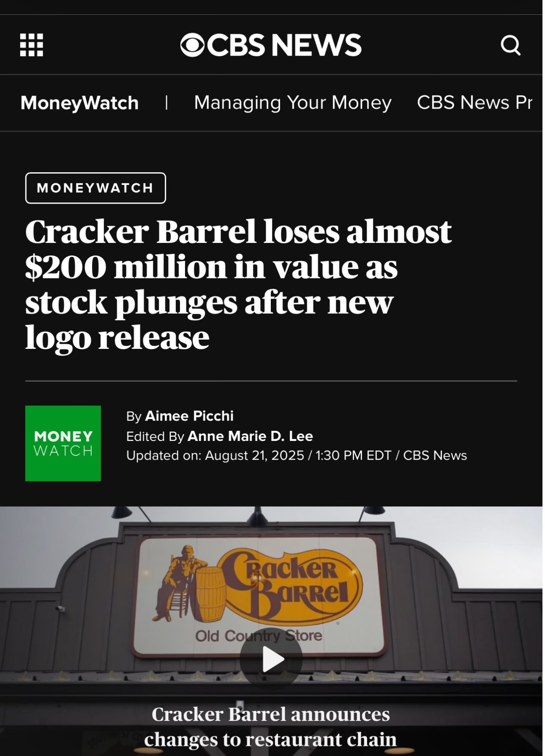Viewport: 545px width, 756px height.
Task: Open author Aimee Picchi's profile link
Action: (x=189, y=416)
